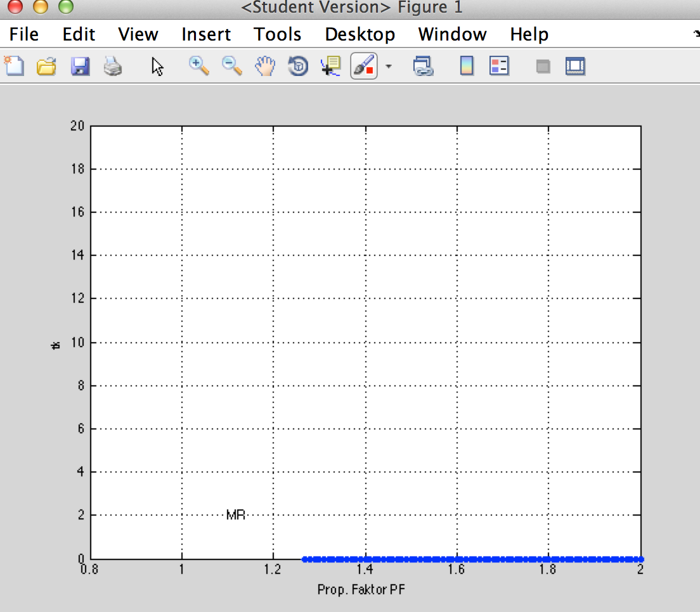Click the New Figure icon
This screenshot has height=612, width=700.
click(x=14, y=66)
